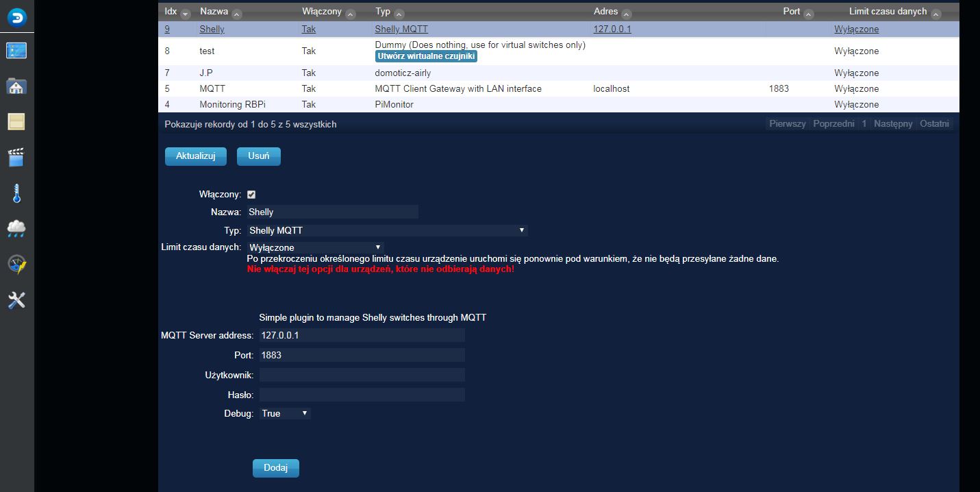Image resolution: width=980 pixels, height=492 pixels.
Task: Sort by Limit czasu danych arrow
Action: (x=936, y=14)
